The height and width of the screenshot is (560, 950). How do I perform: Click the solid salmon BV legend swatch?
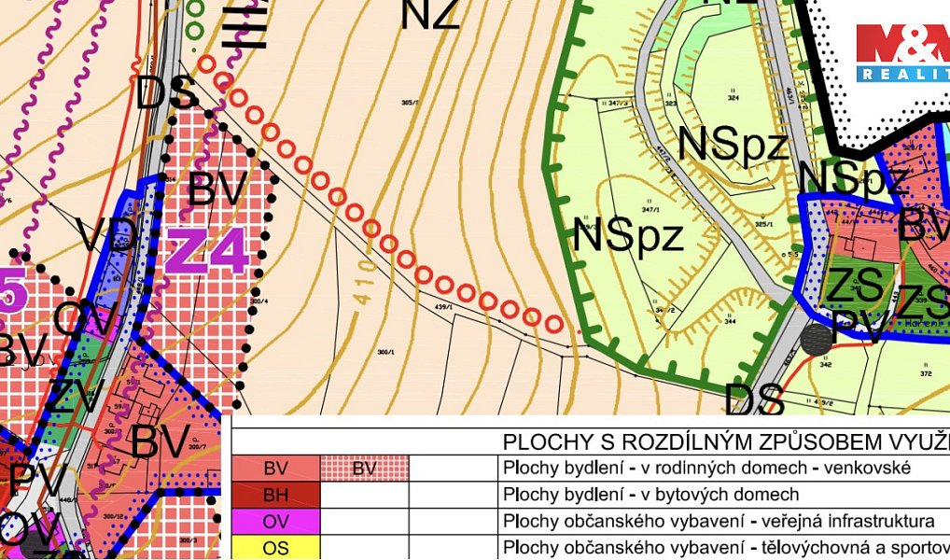[275, 469]
